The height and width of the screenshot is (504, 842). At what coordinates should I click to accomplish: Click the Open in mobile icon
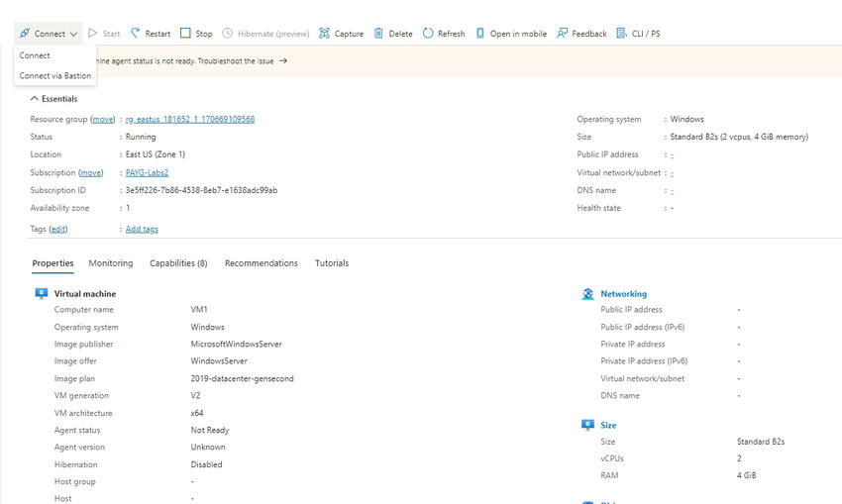481,34
